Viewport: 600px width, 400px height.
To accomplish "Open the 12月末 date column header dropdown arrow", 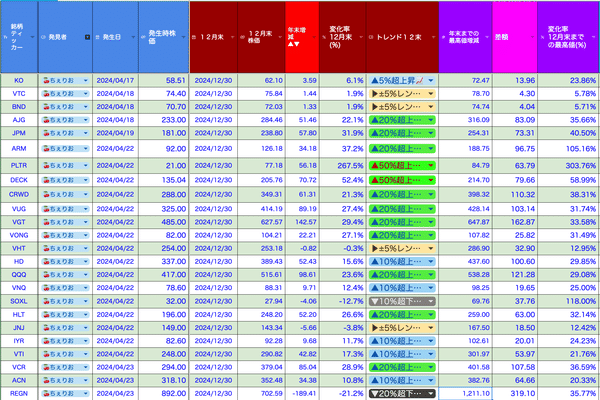I will 232,37.
